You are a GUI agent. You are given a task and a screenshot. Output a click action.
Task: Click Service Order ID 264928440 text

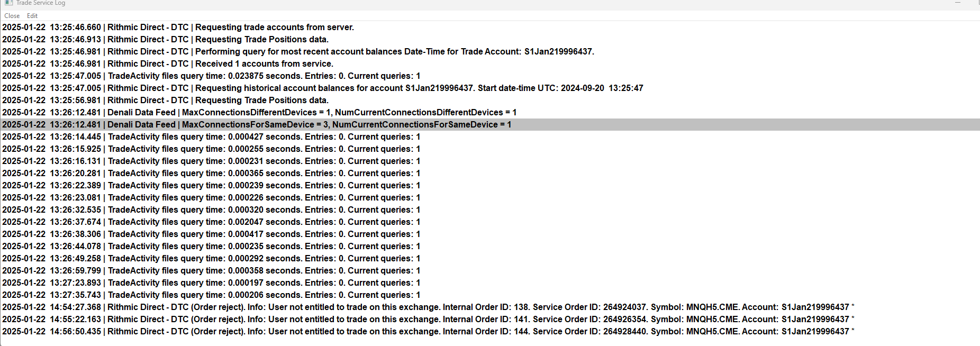589,332
